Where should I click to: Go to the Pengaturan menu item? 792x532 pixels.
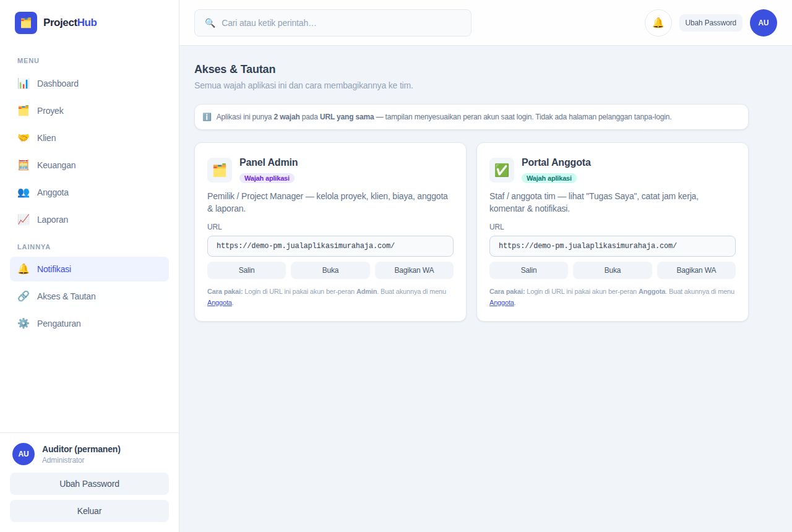click(x=89, y=324)
